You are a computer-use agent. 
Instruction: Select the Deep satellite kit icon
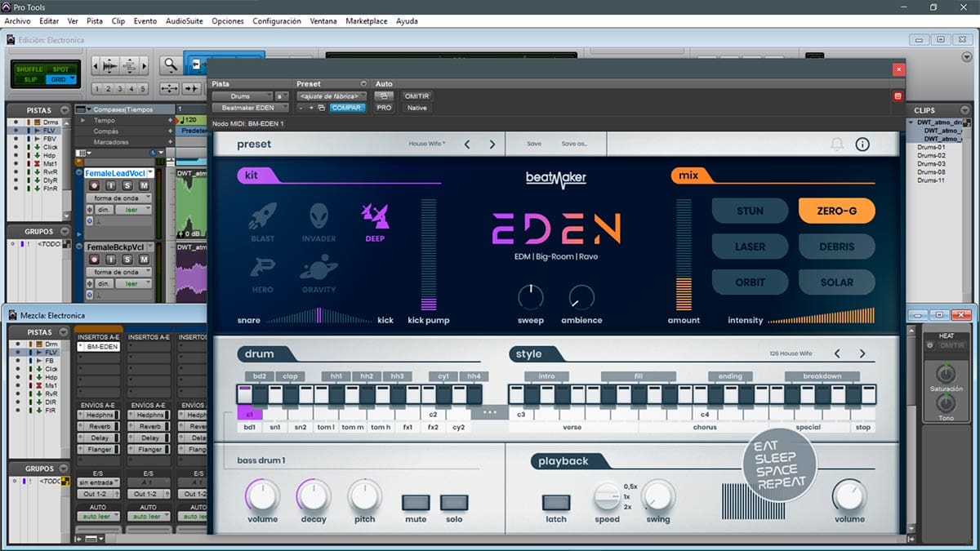[x=376, y=216]
